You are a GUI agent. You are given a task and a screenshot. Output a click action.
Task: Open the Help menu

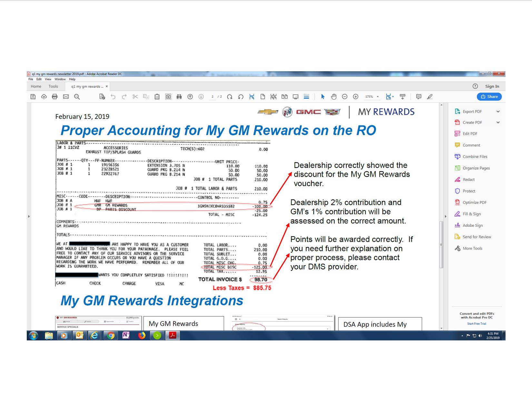click(72, 79)
